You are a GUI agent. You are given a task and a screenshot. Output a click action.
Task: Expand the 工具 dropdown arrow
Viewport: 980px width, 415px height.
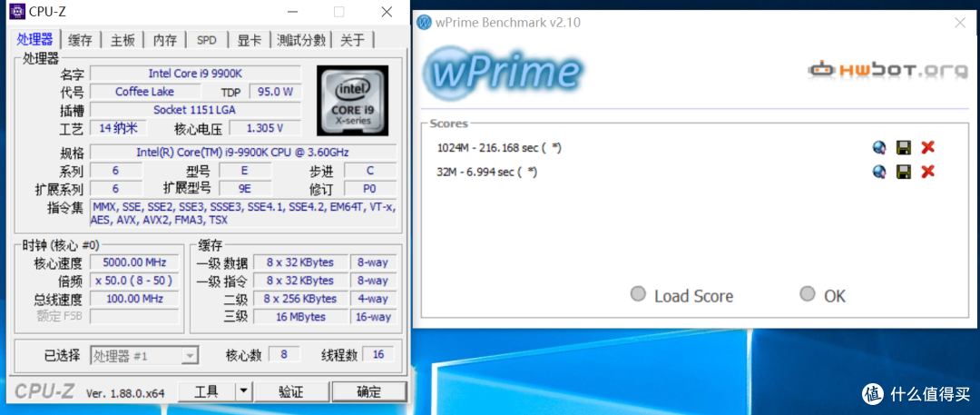tap(243, 391)
